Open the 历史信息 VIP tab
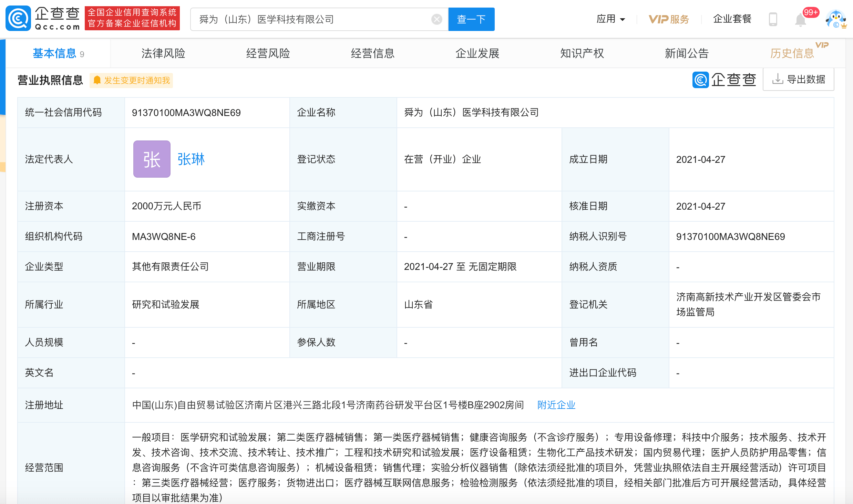This screenshot has height=504, width=853. tap(792, 53)
